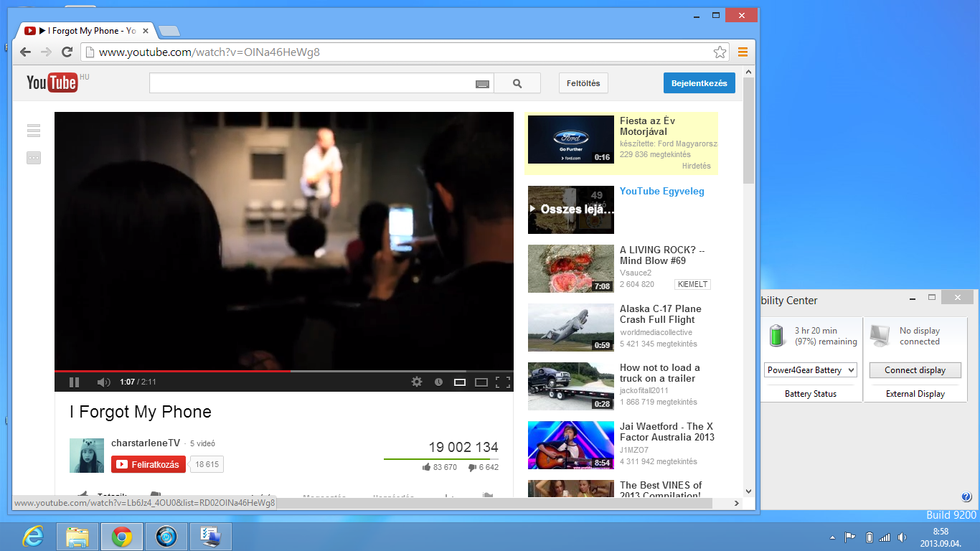Open the on-screen keyboard in the search box
980x551 pixels.
[x=482, y=84]
